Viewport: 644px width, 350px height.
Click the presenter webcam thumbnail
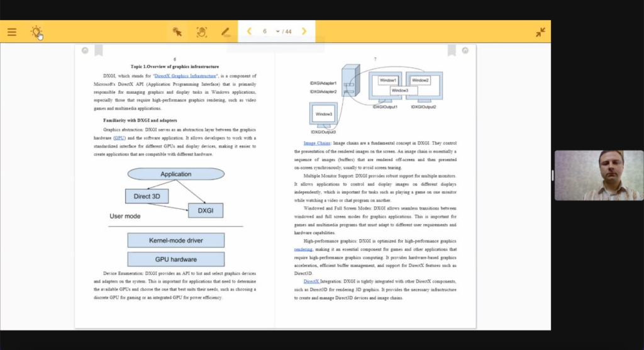pos(599,175)
